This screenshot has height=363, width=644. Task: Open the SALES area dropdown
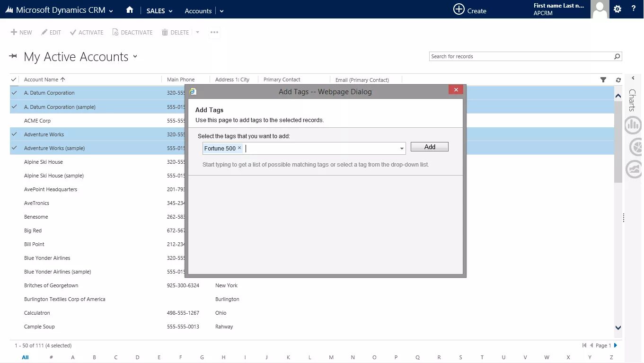pos(159,11)
